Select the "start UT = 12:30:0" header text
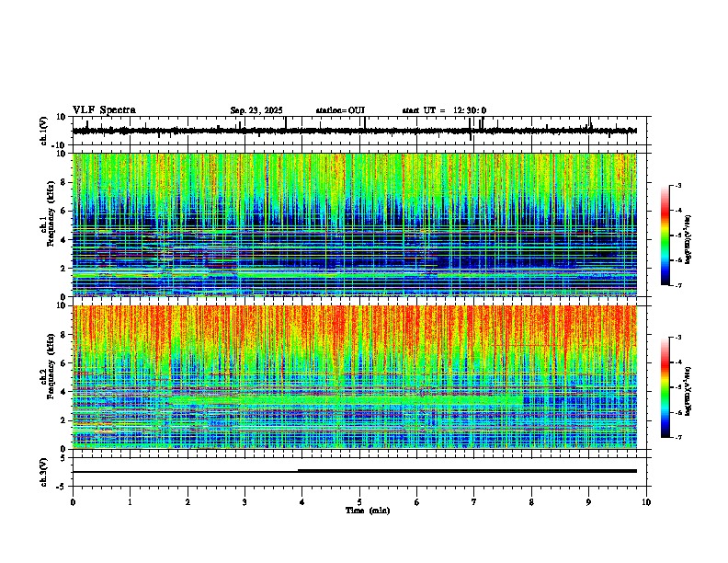 (x=444, y=110)
